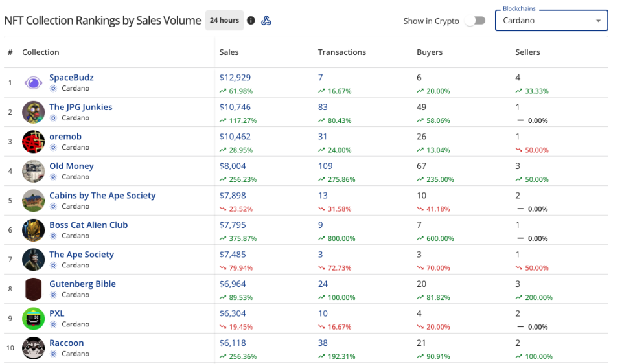Image resolution: width=622 pixels, height=364 pixels.
Task: Click SpaceBudz sales value $12,929
Action: point(235,78)
